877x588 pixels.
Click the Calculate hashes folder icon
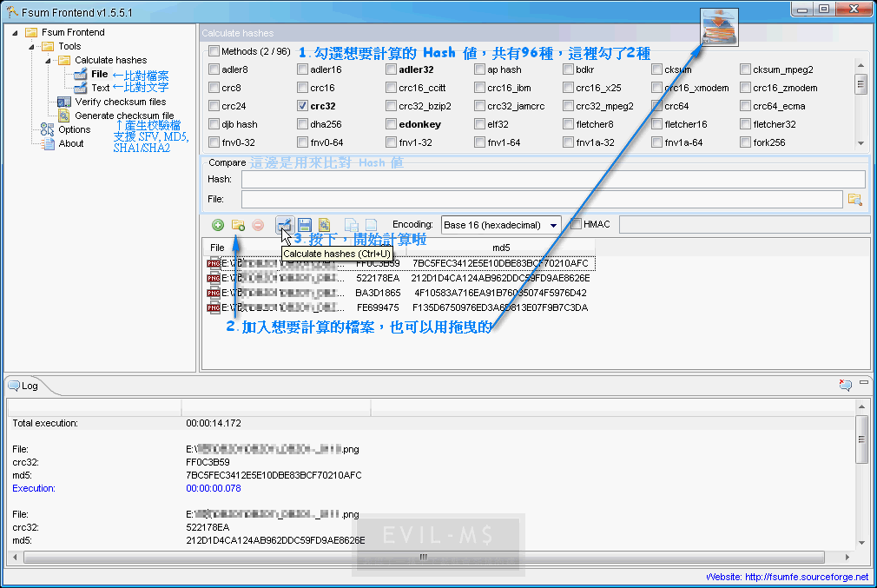pyautogui.click(x=64, y=60)
